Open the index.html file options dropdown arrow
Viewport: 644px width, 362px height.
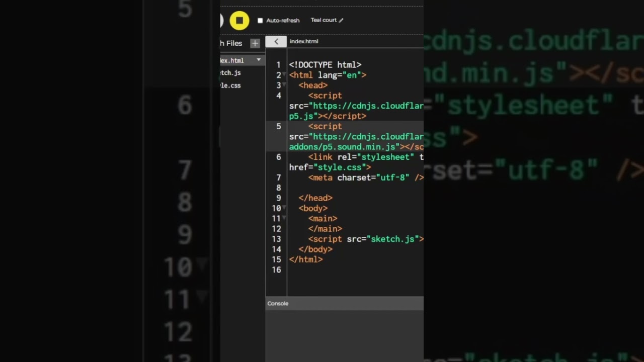click(x=259, y=60)
